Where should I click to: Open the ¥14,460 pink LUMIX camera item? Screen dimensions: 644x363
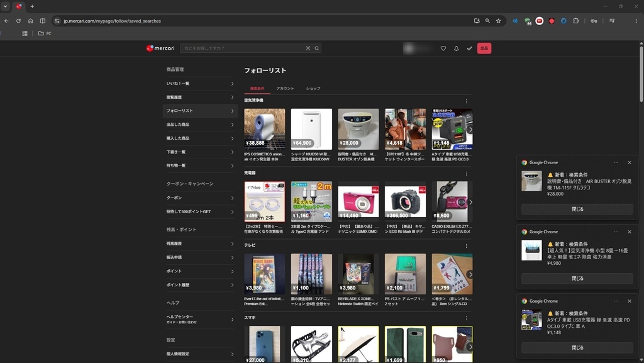click(358, 208)
